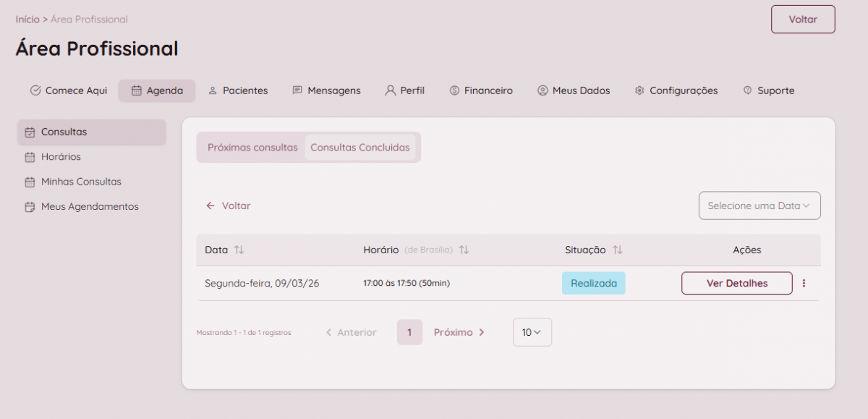Click the top-right Voltar button
This screenshot has height=419, width=868.
pos(802,20)
